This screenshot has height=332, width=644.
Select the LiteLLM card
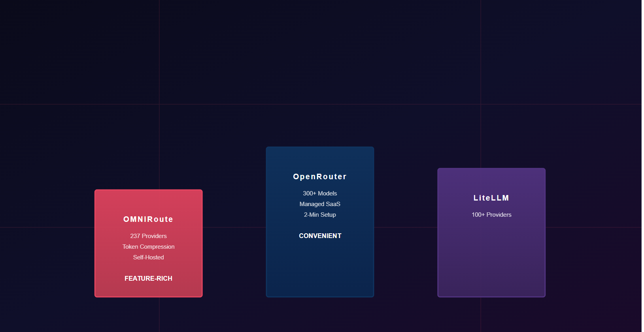point(491,233)
